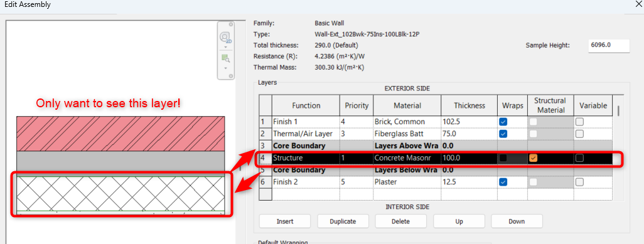Select row number 1 header

pos(266,122)
